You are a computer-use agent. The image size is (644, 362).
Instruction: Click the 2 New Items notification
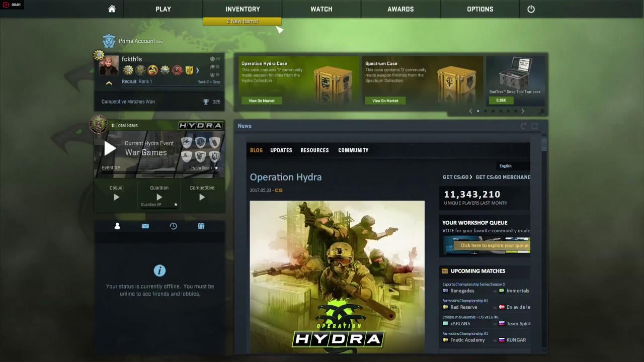243,21
